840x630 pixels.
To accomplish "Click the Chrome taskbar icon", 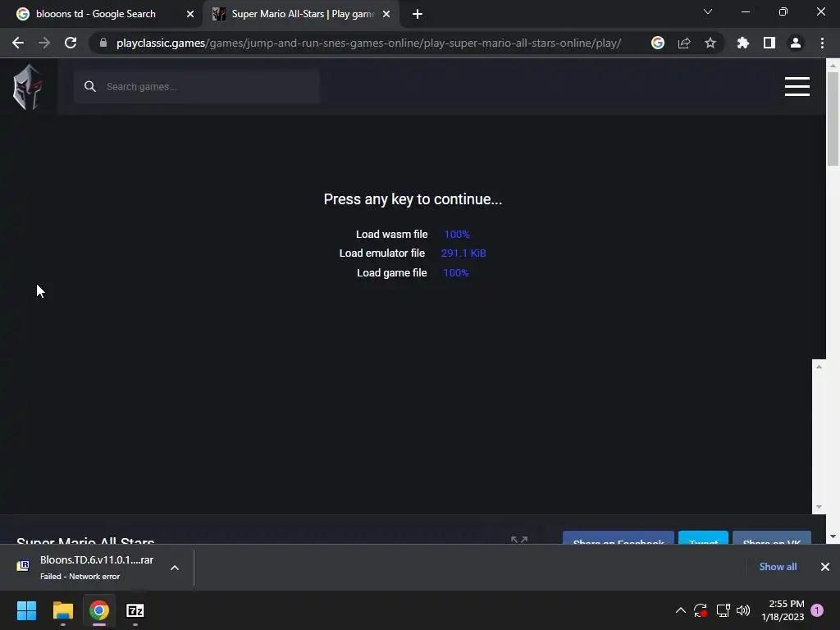I will coord(99,610).
